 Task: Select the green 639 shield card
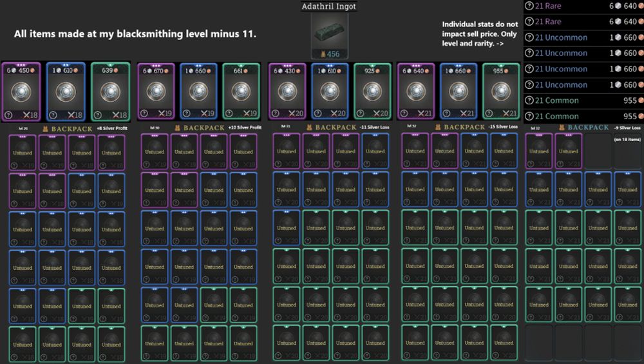point(110,91)
